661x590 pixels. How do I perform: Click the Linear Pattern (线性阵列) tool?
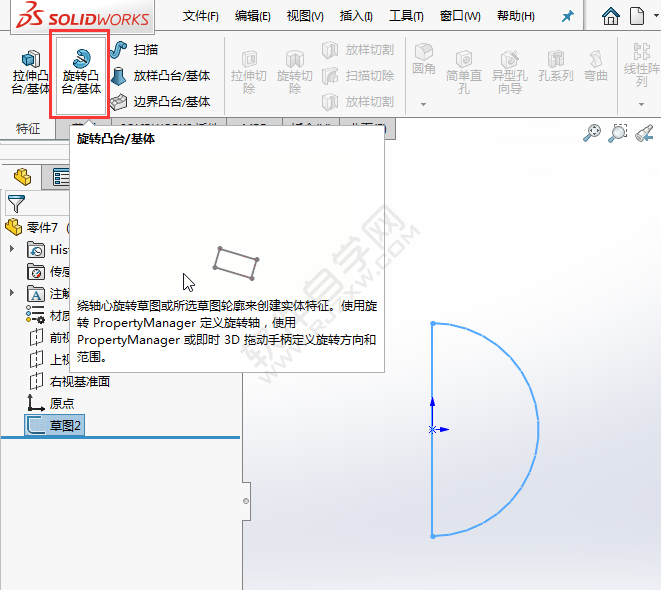(x=642, y=64)
